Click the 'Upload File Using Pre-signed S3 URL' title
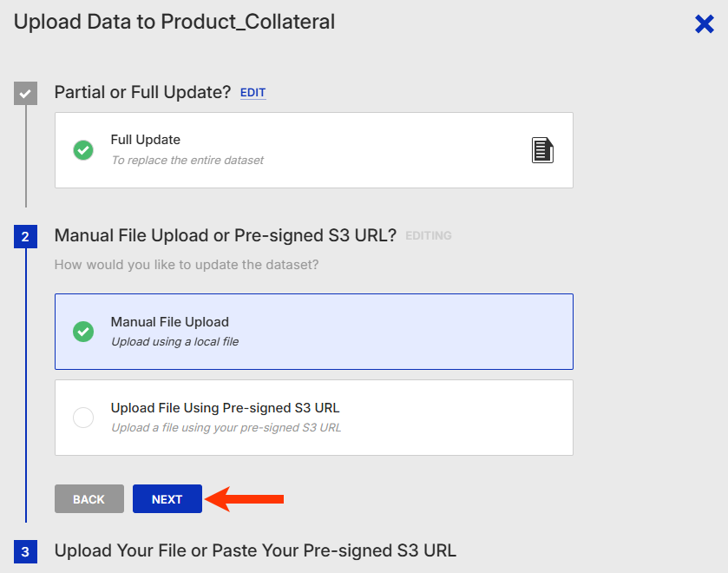Image resolution: width=728 pixels, height=573 pixels. pyautogui.click(x=225, y=408)
